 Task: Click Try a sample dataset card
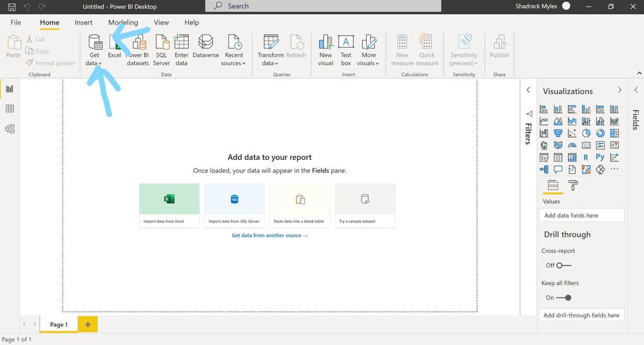tap(365, 205)
